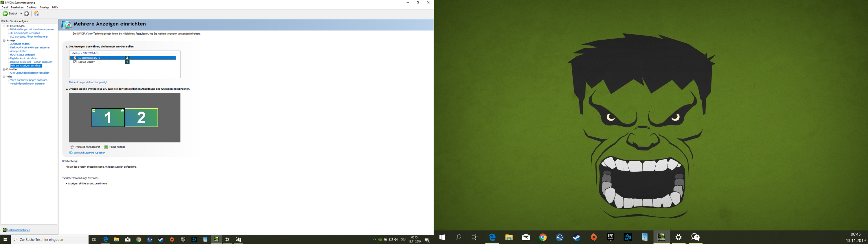Screen dimensions: 868x244
Task: Open File Explorer on the search-box taskbar
Action: (117, 240)
